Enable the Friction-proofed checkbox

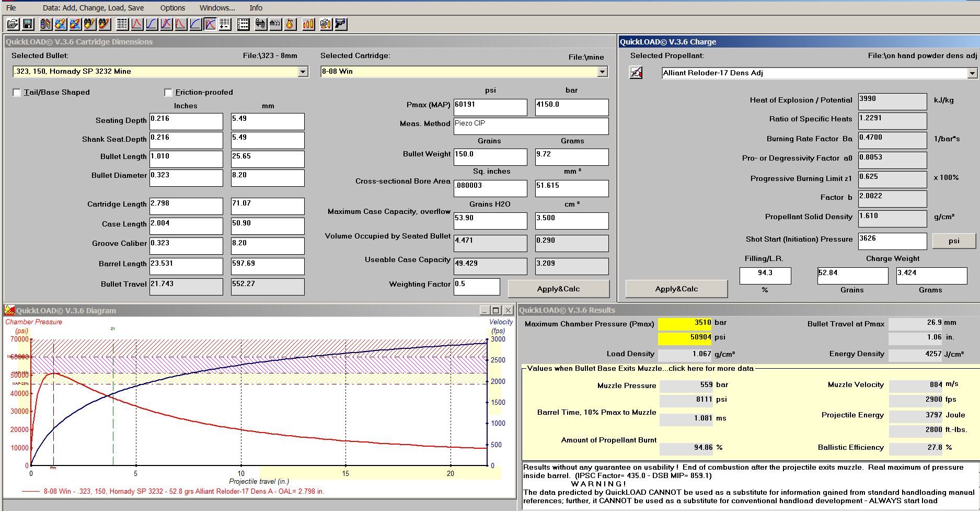click(x=168, y=93)
